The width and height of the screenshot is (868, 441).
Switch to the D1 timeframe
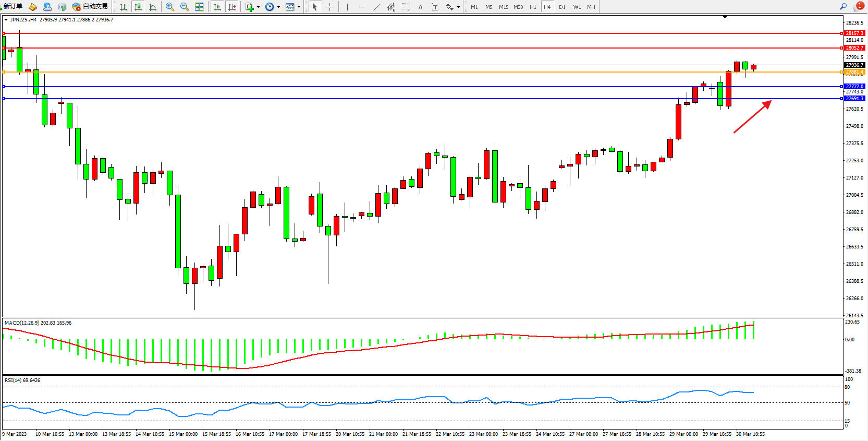coord(562,7)
